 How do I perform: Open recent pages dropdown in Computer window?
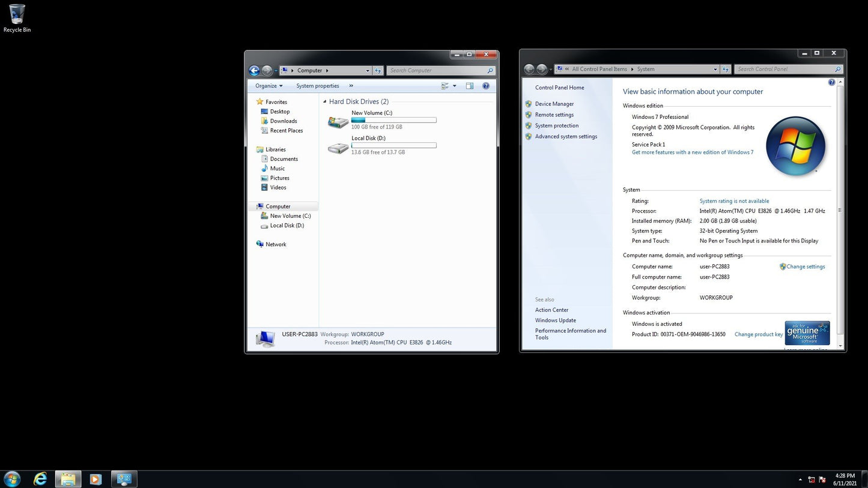click(276, 71)
